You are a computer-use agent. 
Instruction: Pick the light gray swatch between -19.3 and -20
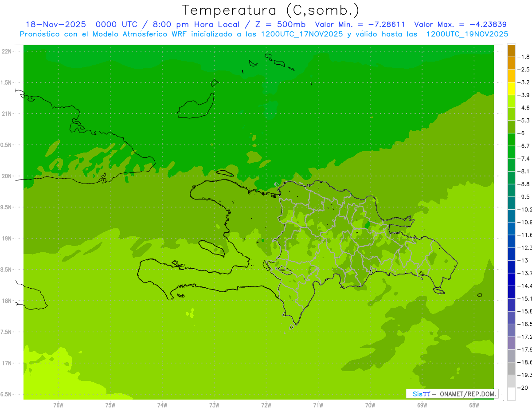click(x=511, y=381)
